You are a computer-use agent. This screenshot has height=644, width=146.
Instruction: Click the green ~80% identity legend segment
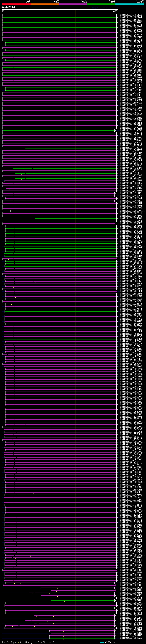point(101,4)
